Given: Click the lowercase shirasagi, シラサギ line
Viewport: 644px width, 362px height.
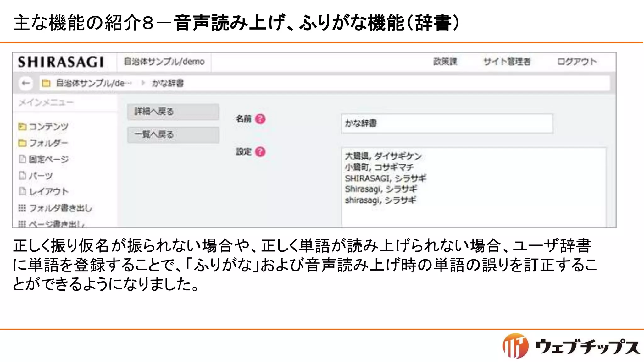Looking at the screenshot, I should (380, 200).
